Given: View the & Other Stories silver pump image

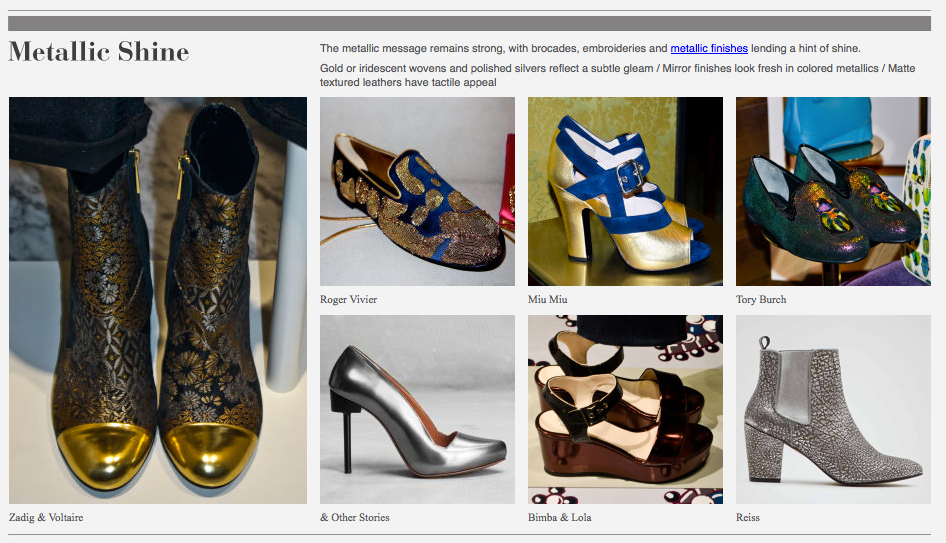Looking at the screenshot, I should pos(417,409).
